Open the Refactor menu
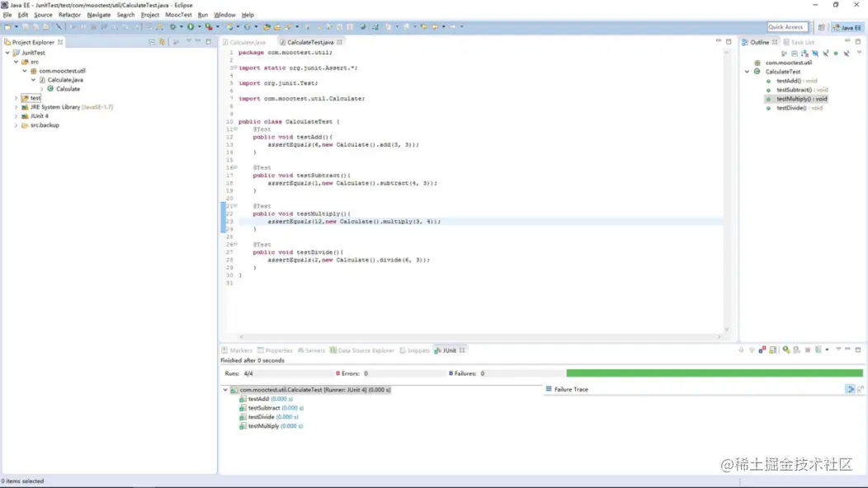 70,15
